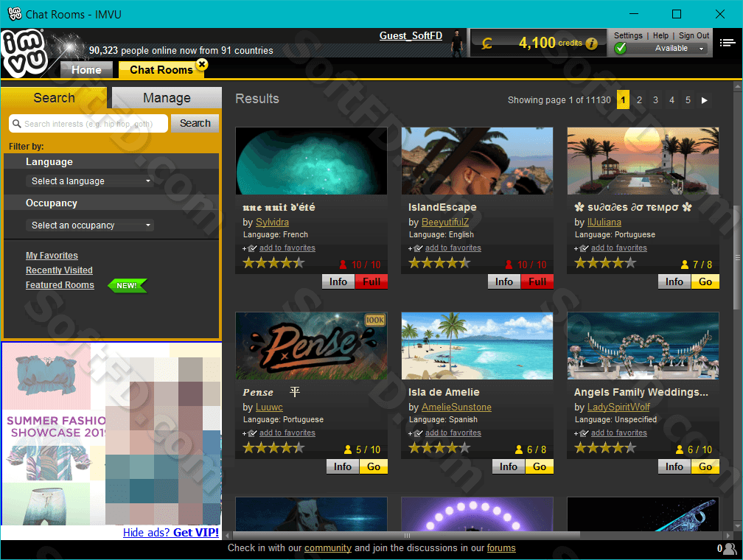Click the vertical results scrollbar
The height and width of the screenshot is (560, 743).
coord(737,258)
